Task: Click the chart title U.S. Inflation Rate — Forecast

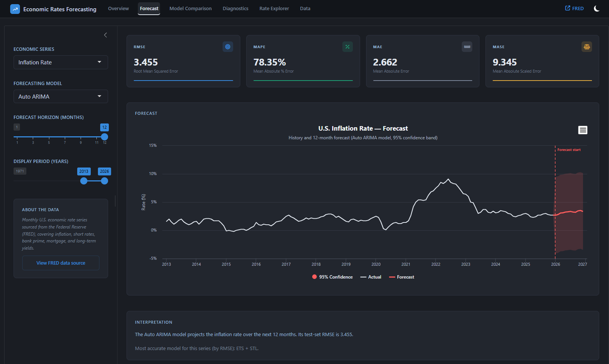Action: pyautogui.click(x=363, y=128)
